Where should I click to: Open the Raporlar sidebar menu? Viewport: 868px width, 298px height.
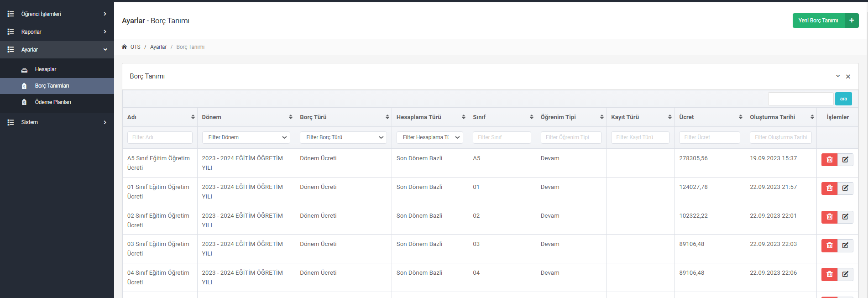[57, 32]
